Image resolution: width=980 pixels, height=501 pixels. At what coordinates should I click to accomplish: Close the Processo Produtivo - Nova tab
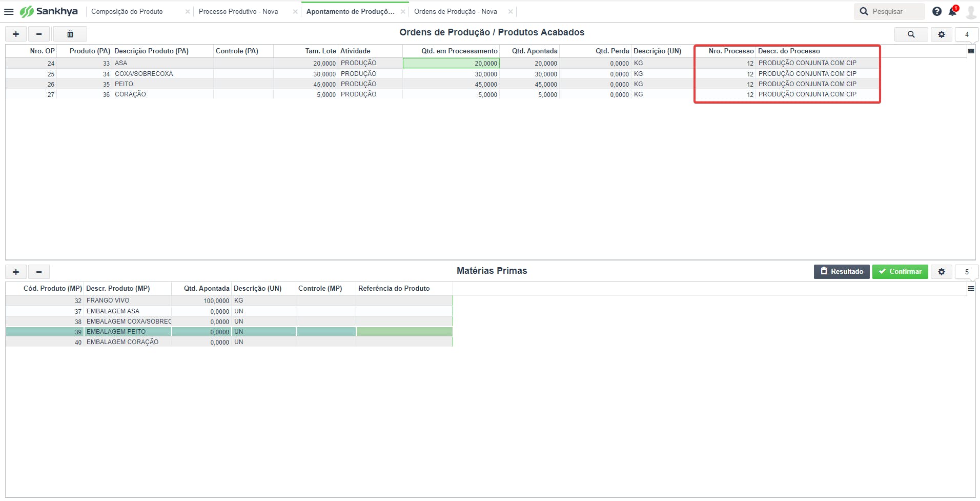[295, 11]
